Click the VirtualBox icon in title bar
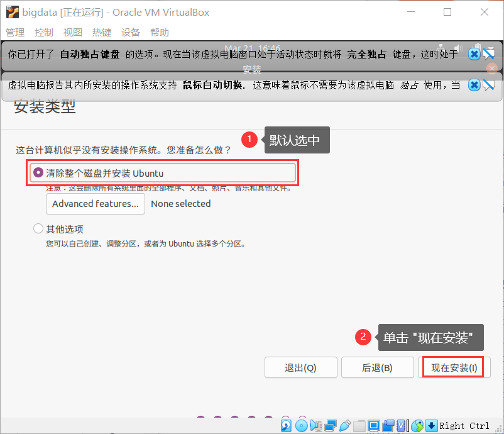The image size is (504, 434). click(12, 12)
